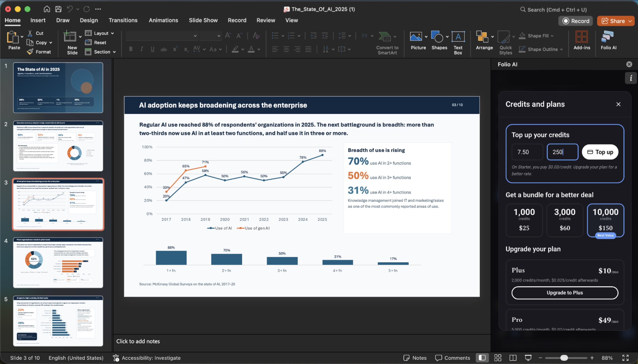The width and height of the screenshot is (638, 364).
Task: Open the New Slide dropdown arrow
Action: [80, 37]
